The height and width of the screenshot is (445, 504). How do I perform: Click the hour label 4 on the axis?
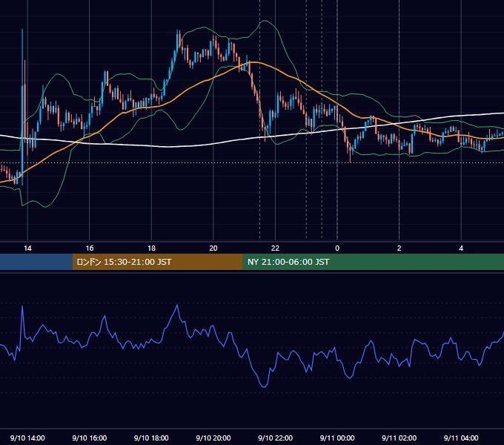(x=461, y=248)
